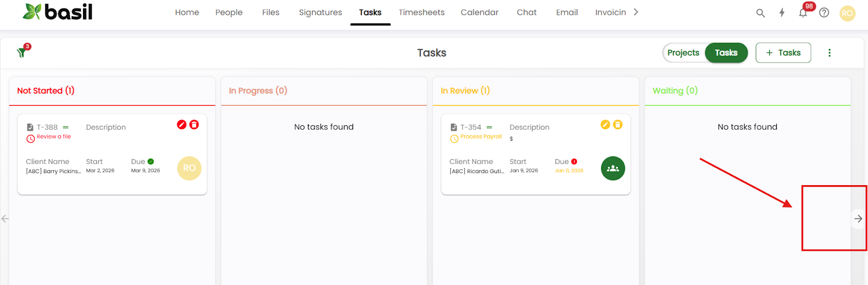Screen dimensions: 868x285
Task: Click the green group assignee icon on T-354
Action: tap(613, 168)
